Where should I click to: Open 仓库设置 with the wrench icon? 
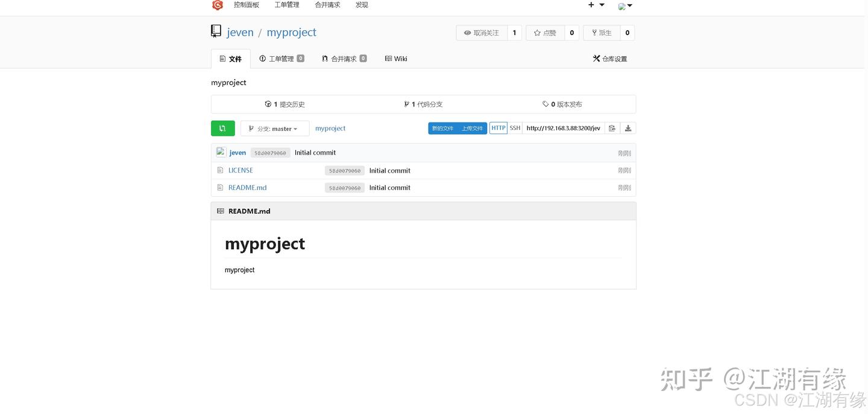click(609, 59)
